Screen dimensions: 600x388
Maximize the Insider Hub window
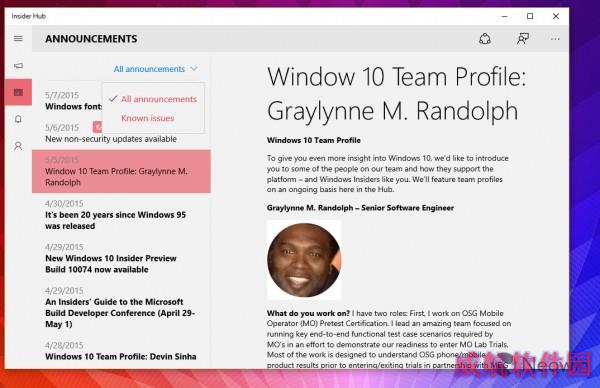(530, 16)
